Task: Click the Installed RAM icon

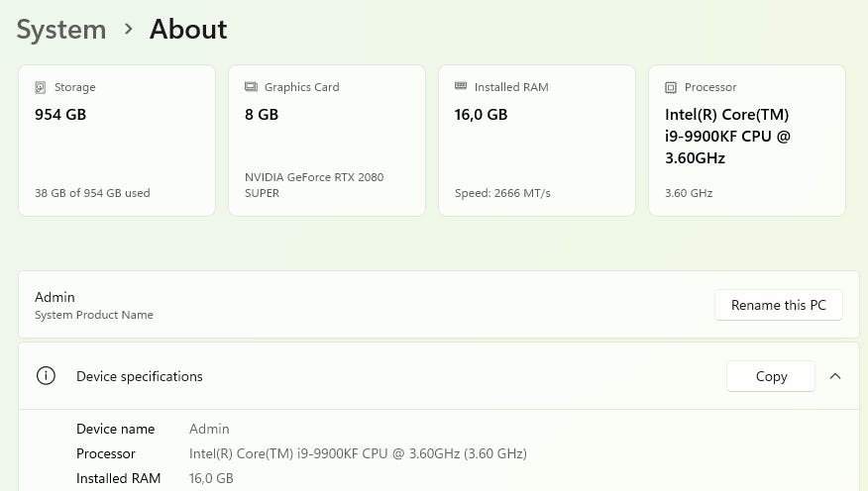Action: 461,87
